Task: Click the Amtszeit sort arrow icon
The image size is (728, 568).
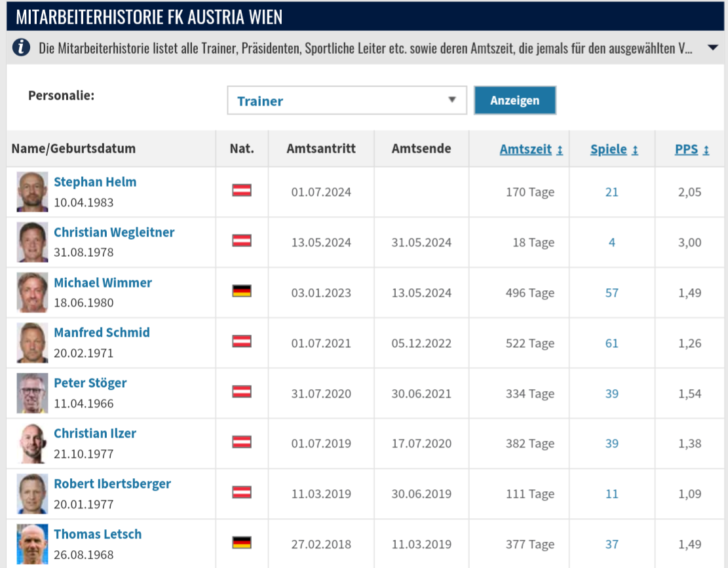Action: pyautogui.click(x=560, y=151)
